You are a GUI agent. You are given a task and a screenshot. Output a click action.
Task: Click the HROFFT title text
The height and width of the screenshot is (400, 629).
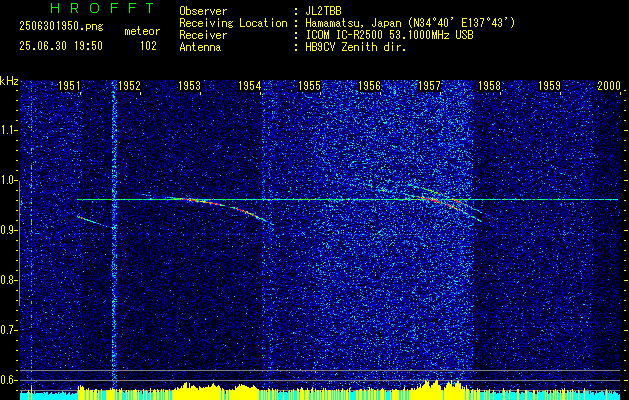click(102, 8)
